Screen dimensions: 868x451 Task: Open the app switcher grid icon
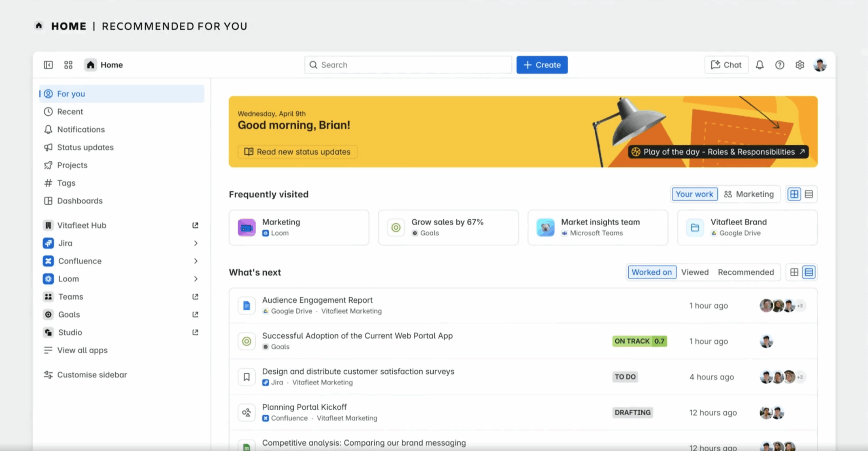(68, 65)
